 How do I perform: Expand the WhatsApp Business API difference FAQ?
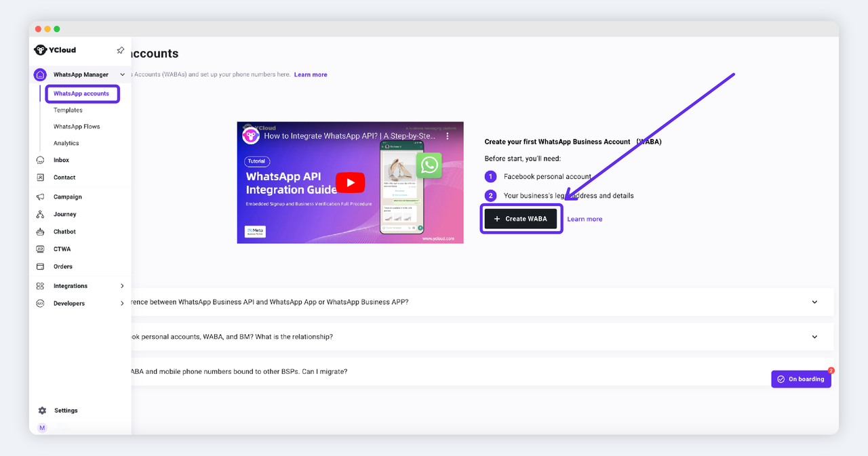[814, 302]
